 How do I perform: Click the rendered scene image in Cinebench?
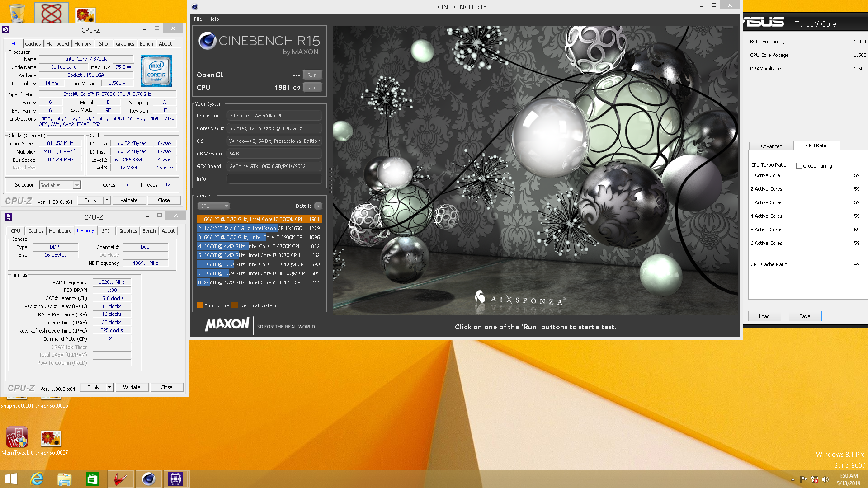pyautogui.click(x=536, y=170)
